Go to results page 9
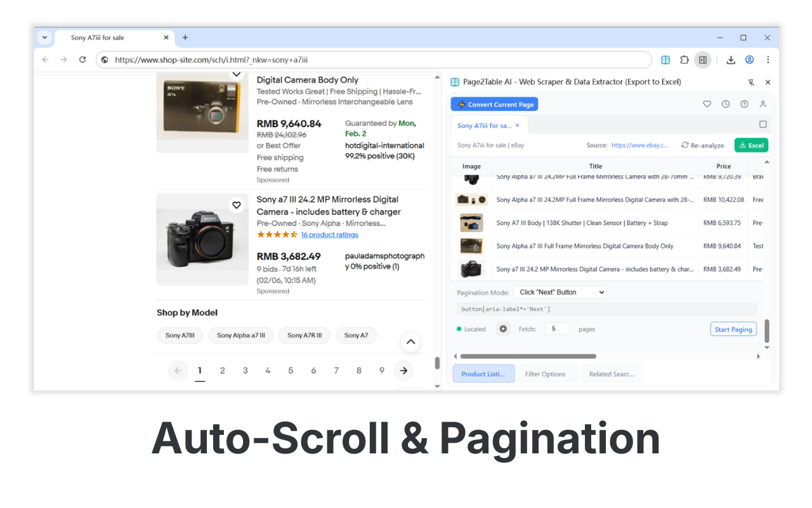812x508 pixels. coord(382,371)
